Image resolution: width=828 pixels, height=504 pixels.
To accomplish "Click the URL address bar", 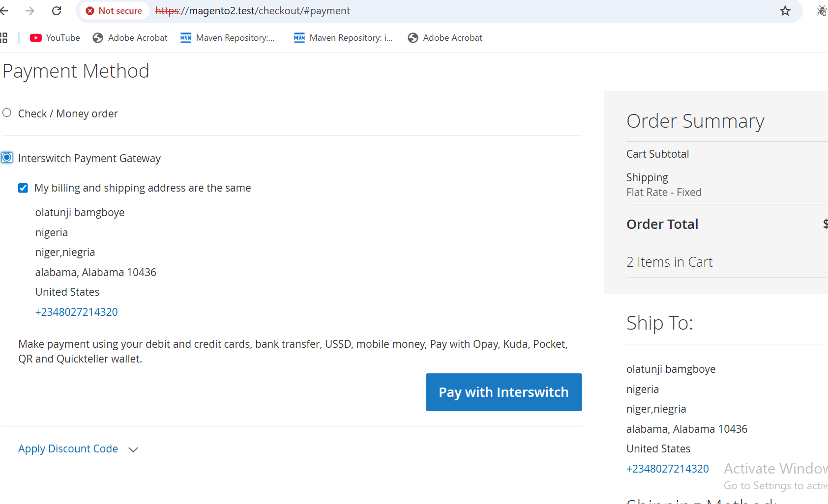I will 443,11.
